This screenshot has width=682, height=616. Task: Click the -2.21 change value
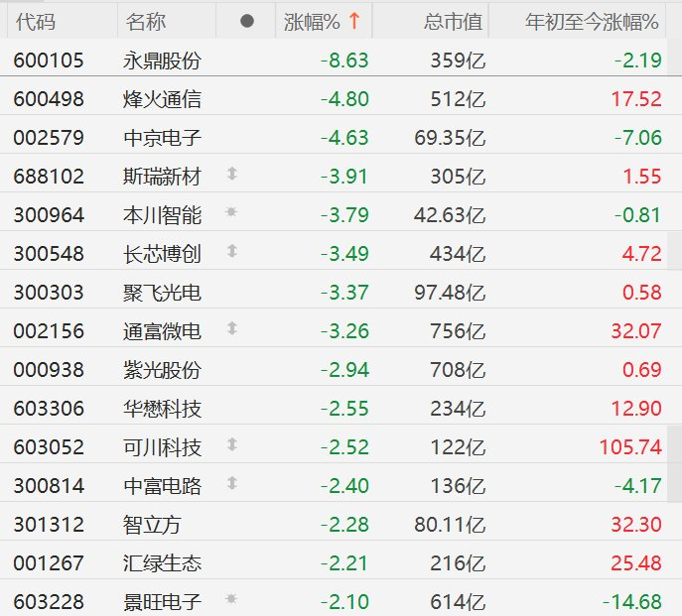pos(344,563)
